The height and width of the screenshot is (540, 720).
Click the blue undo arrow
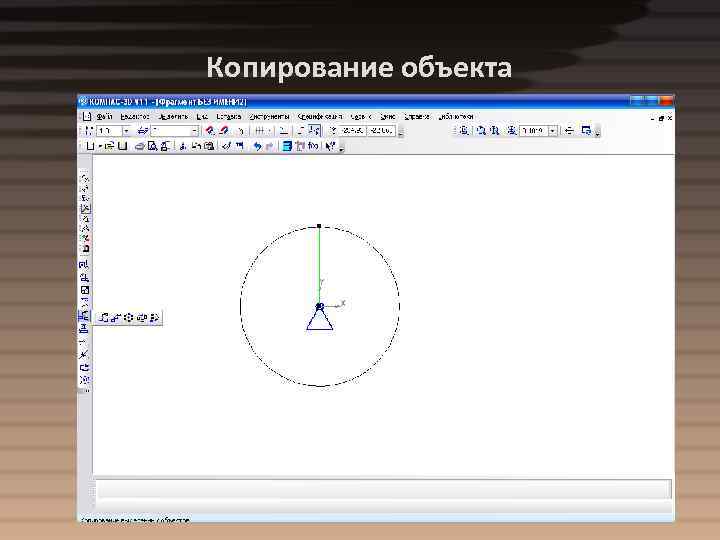point(257,146)
